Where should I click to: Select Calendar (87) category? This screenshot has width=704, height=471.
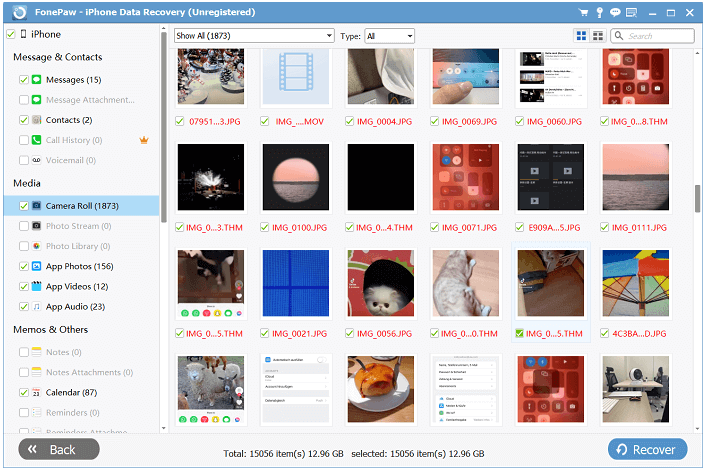click(x=71, y=392)
